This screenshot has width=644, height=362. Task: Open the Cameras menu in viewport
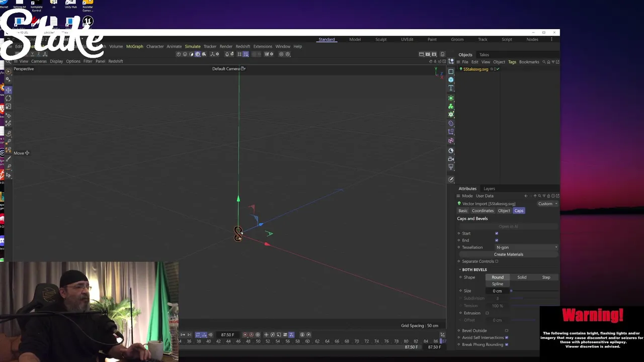click(39, 61)
